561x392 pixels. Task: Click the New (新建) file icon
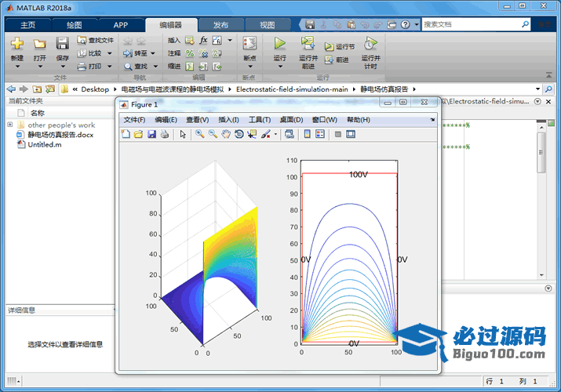pos(17,43)
